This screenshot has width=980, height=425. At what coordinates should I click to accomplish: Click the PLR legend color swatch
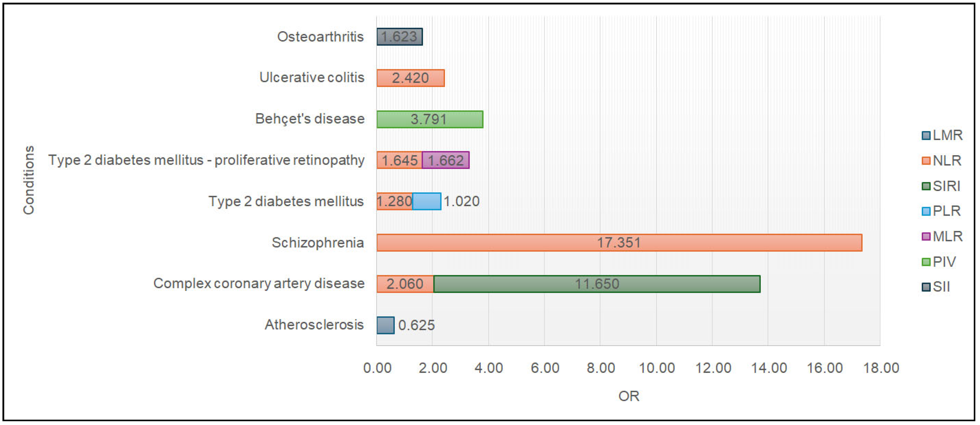(926, 211)
